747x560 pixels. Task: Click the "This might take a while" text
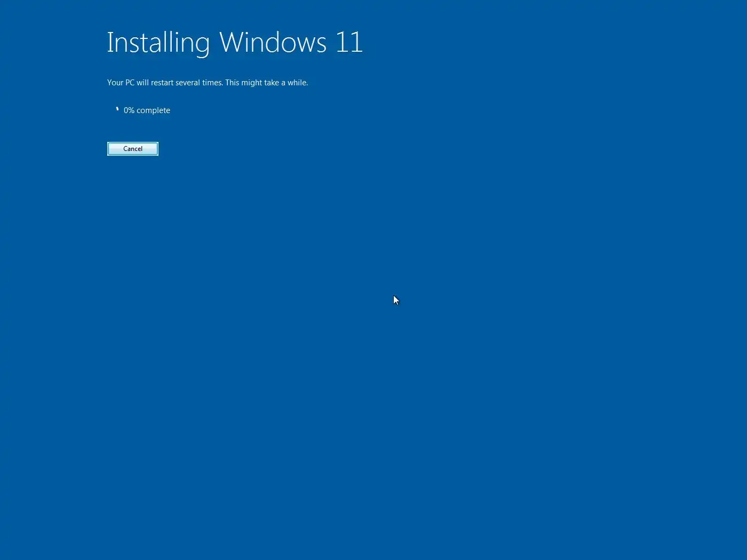[x=266, y=83]
